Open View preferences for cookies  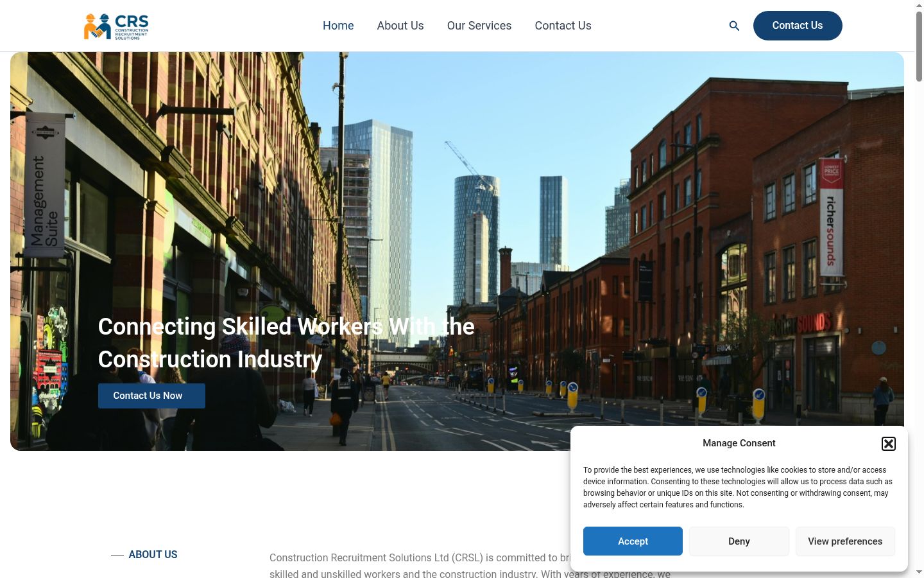point(845,541)
